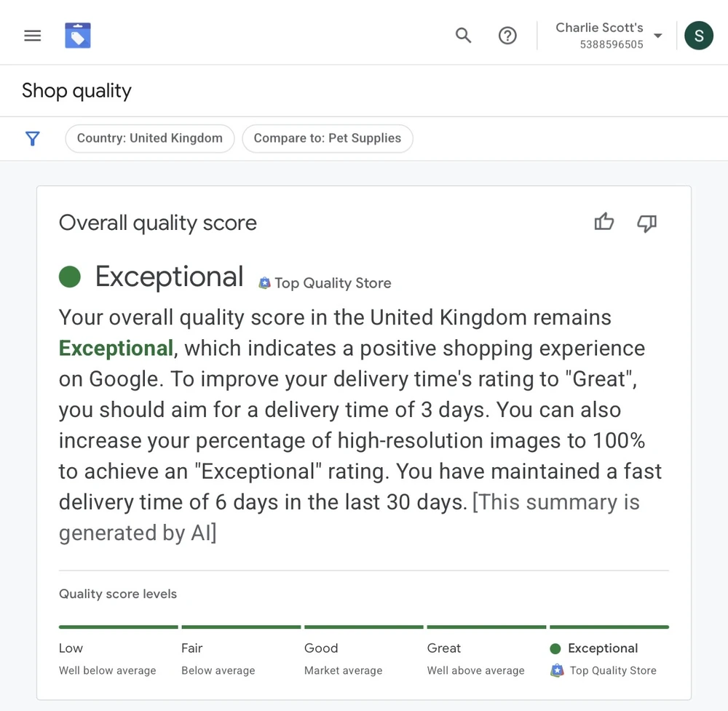
Task: Click the green Exceptional status dot in the heading
Action: [x=70, y=277]
